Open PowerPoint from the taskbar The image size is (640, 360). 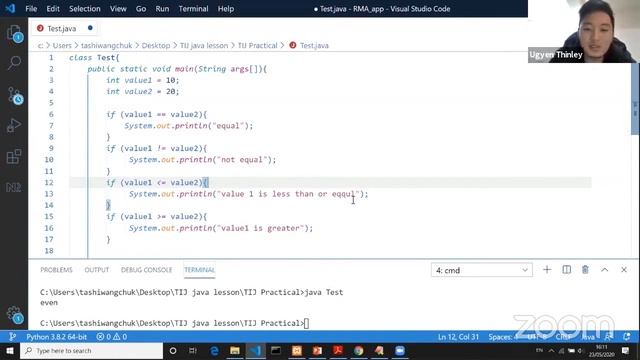tap(317, 351)
